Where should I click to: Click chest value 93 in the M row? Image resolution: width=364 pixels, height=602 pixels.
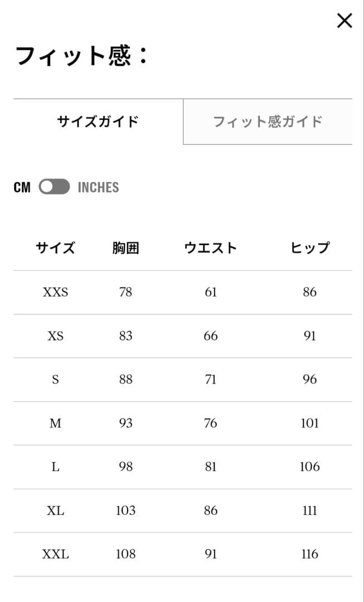(x=125, y=424)
